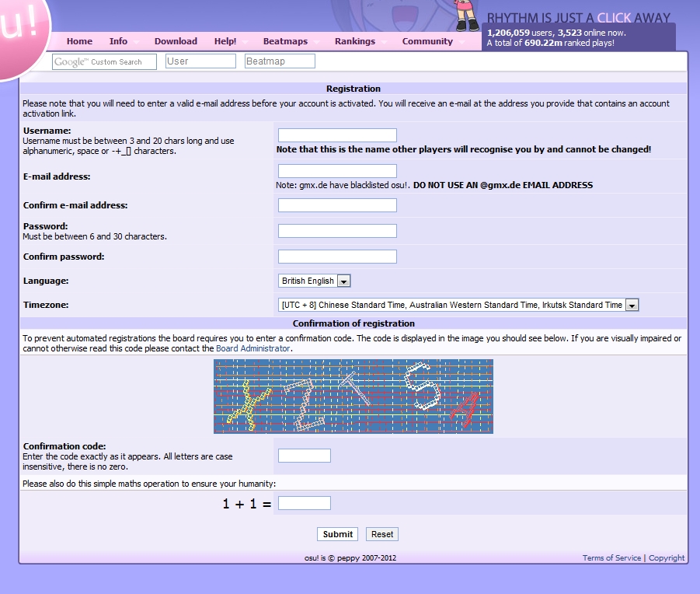Open the Rankings menu
Screen dimensions: 700x594
[355, 41]
